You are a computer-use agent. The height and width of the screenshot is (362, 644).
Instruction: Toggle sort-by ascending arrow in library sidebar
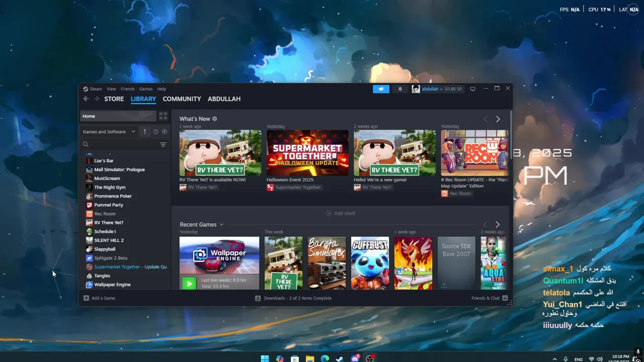click(145, 132)
